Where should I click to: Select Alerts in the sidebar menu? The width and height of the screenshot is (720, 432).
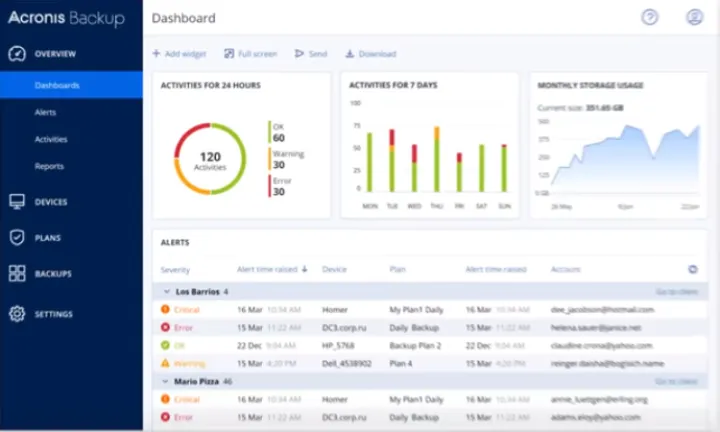45,112
